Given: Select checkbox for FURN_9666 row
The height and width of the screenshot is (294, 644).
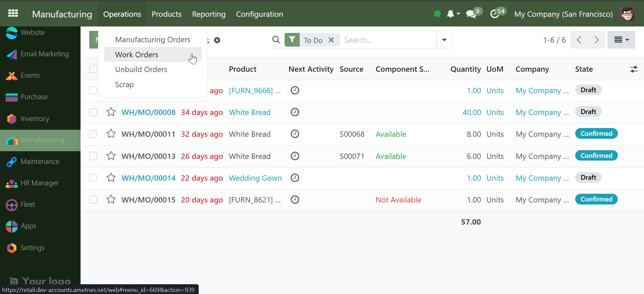Looking at the screenshot, I should tap(93, 90).
